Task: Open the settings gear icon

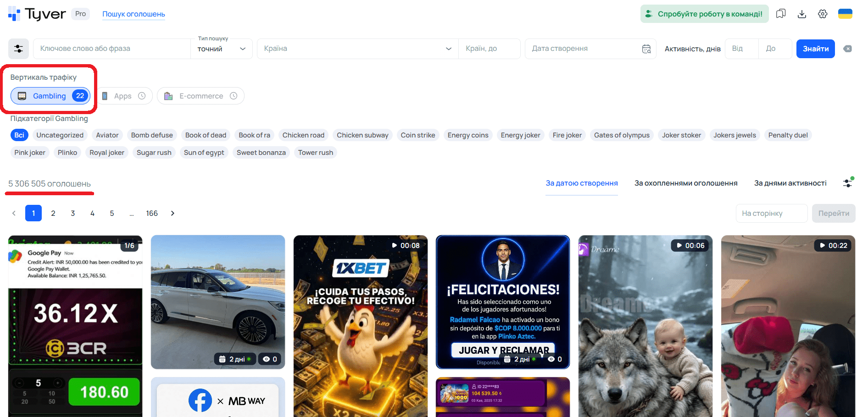Action: click(x=823, y=14)
